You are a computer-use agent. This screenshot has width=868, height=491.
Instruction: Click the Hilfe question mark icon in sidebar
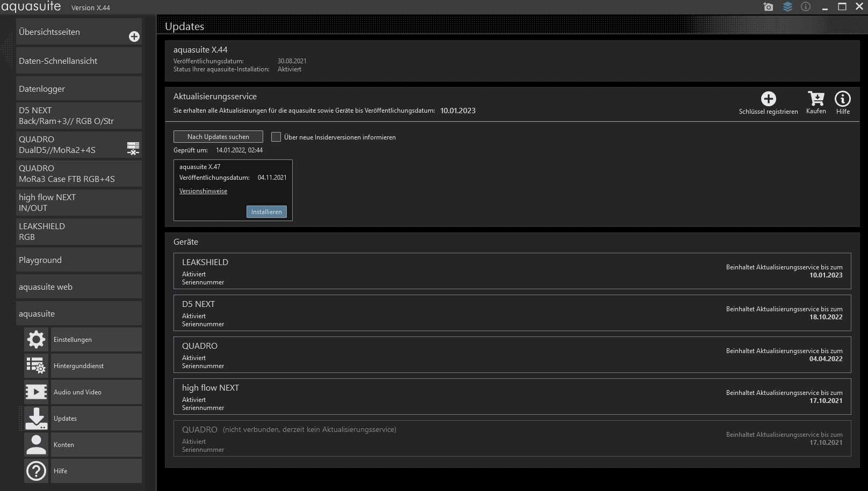click(x=37, y=471)
